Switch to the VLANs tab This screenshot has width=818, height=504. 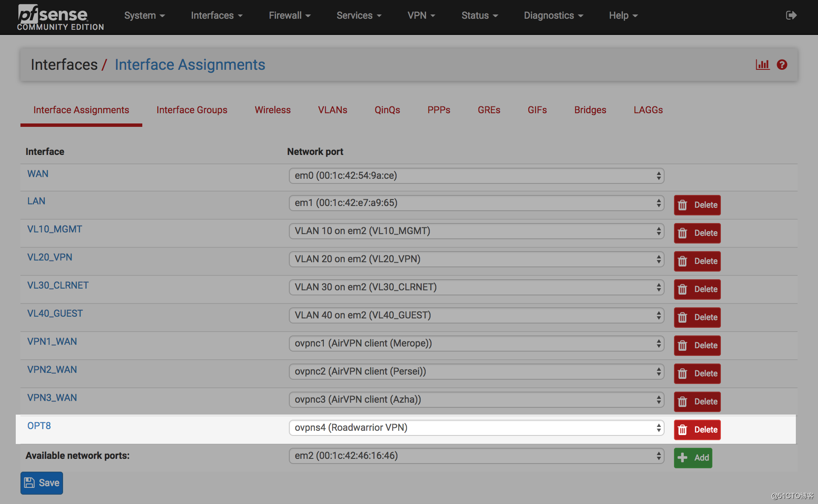(x=332, y=110)
